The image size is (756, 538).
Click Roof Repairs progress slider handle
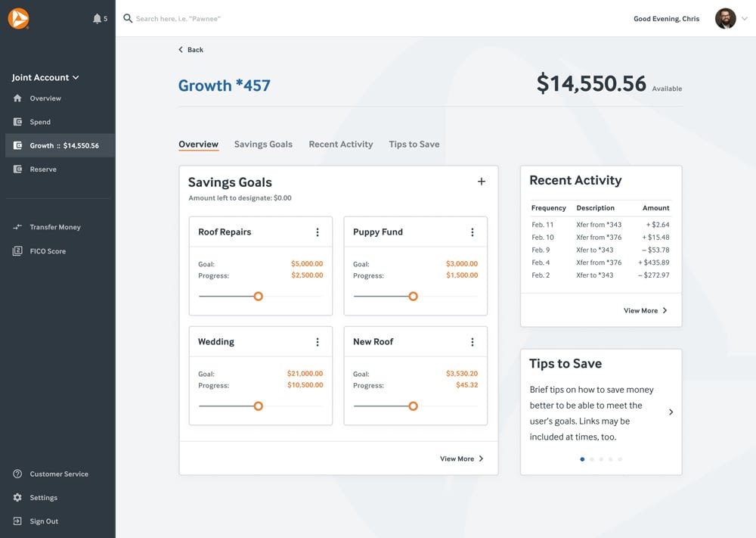(x=259, y=297)
